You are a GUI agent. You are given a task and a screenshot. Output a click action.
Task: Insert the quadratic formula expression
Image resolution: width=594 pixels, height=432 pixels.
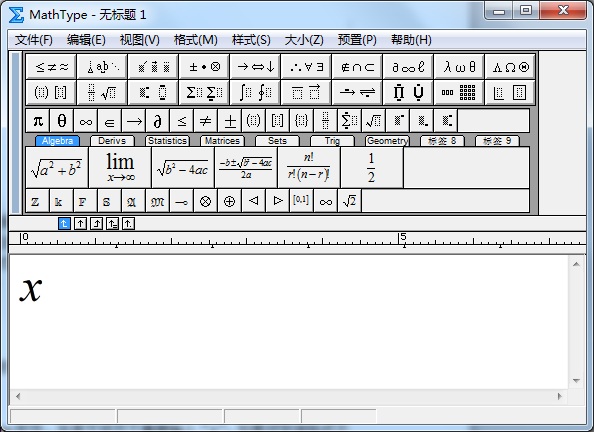point(246,167)
